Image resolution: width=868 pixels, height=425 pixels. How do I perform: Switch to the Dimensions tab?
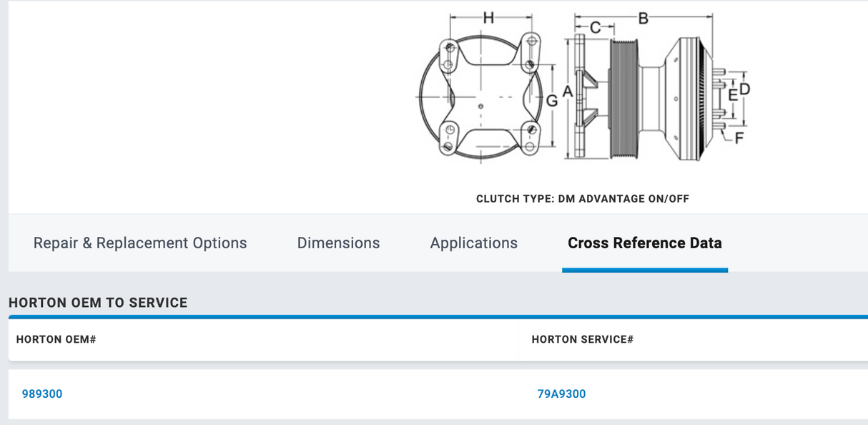[338, 243]
